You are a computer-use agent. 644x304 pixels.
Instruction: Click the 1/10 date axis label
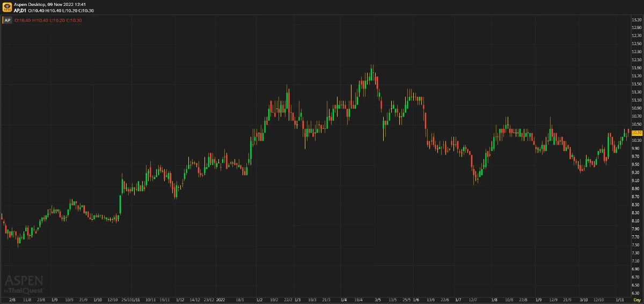point(98,300)
